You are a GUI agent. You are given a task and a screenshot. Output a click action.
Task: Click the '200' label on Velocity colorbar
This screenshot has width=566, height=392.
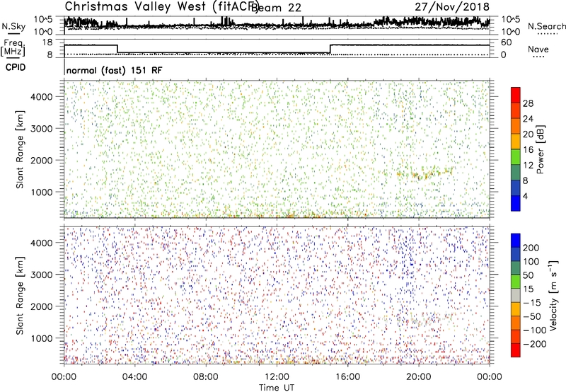pos(531,248)
